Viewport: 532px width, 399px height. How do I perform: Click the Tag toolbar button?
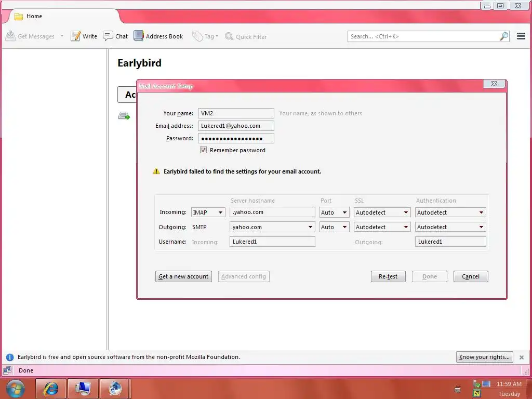[x=205, y=36]
